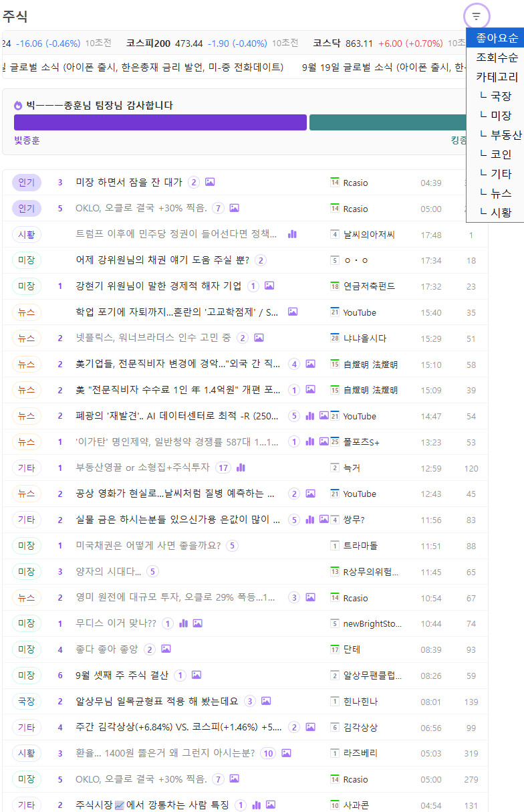Open post 양자의 시대다...

[109, 572]
